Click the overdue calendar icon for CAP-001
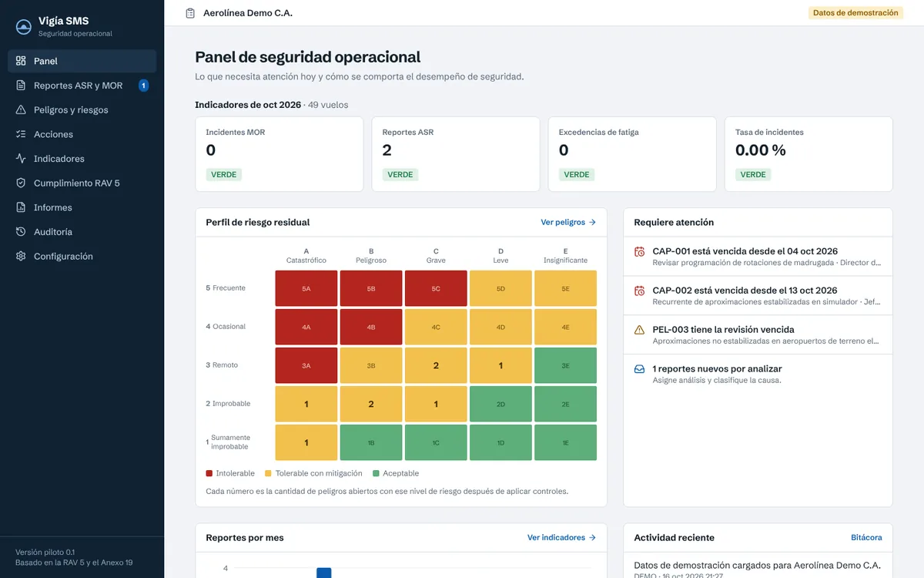The image size is (924, 578). (639, 251)
